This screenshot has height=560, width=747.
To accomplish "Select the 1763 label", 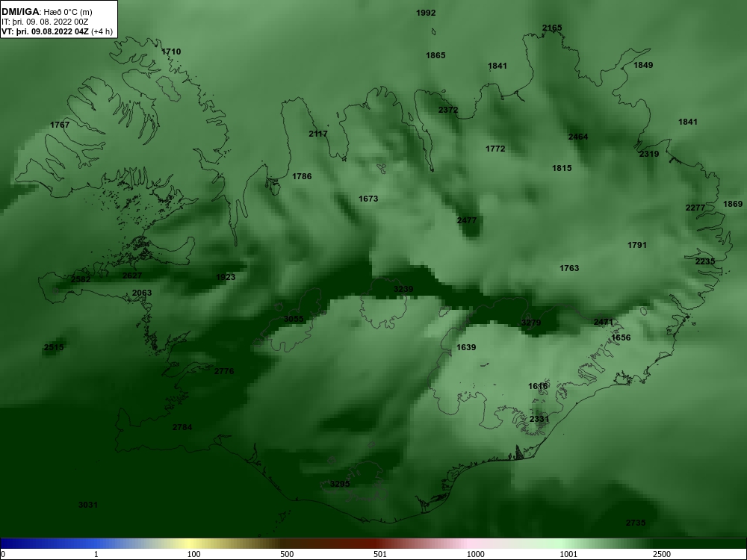I will (x=568, y=268).
